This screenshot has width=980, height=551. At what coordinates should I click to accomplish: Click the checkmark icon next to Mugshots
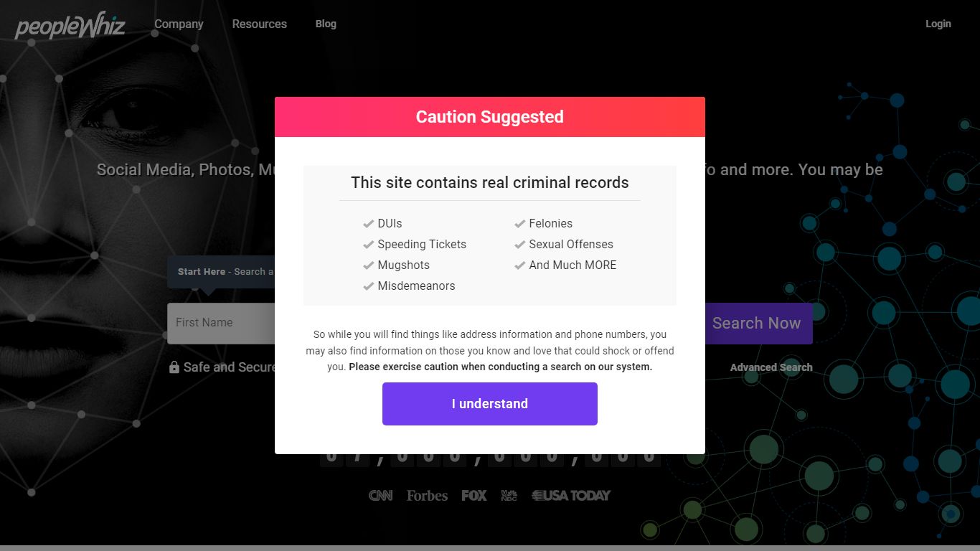(x=369, y=265)
